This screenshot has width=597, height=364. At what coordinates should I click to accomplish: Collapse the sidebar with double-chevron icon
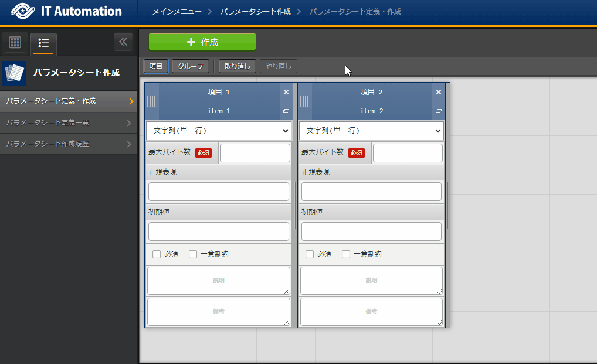coord(123,42)
